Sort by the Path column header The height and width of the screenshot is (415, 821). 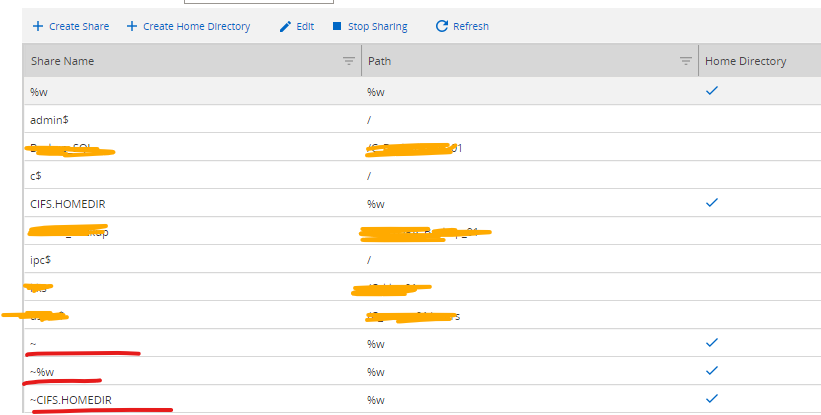click(x=380, y=61)
